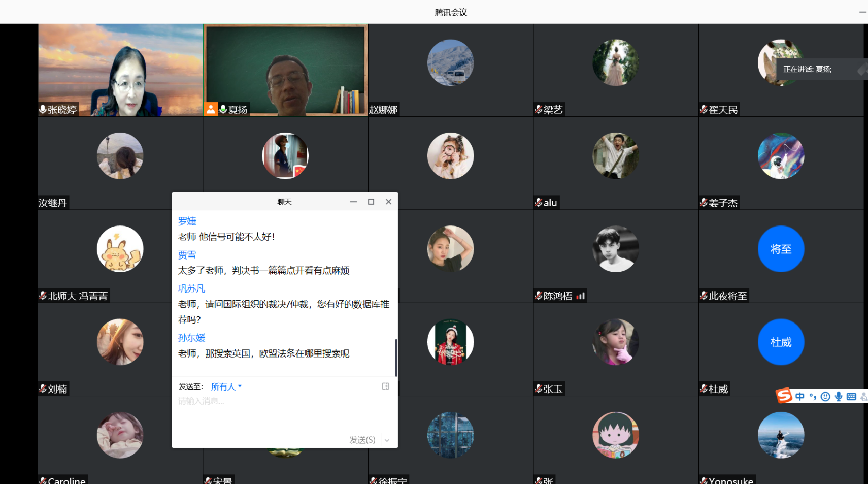Toggle Sogou punctuation mode
This screenshot has height=485, width=868.
point(813,397)
